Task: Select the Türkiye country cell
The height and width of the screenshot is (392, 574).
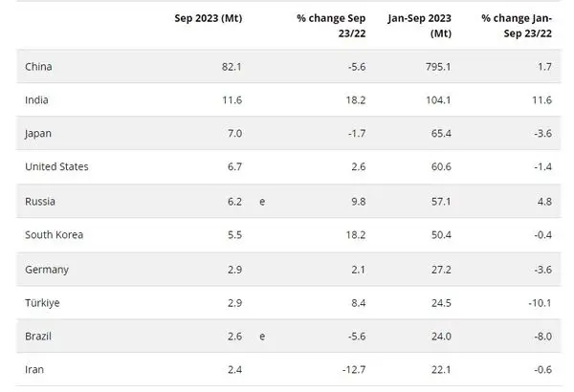Action: click(x=44, y=304)
